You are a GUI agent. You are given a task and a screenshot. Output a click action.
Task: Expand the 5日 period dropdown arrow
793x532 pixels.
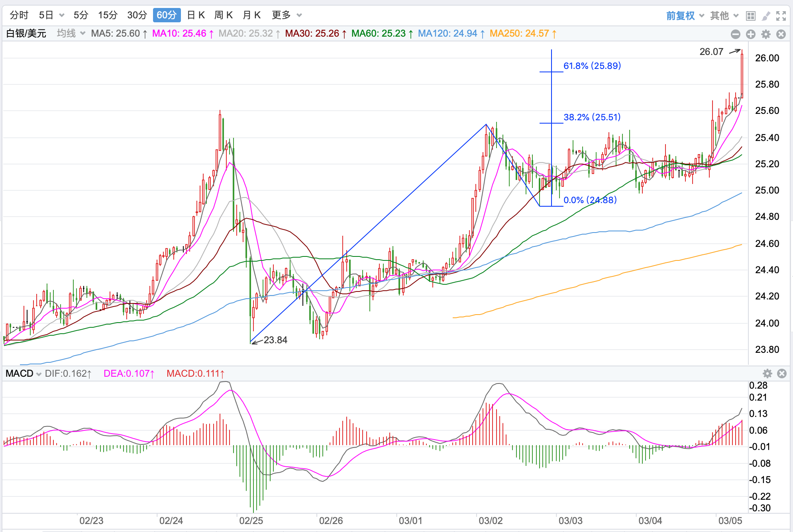(62, 16)
